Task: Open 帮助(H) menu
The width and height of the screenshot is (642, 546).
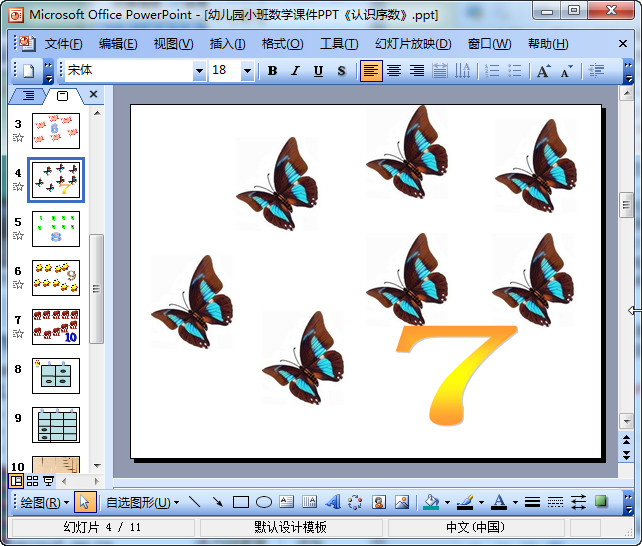Action: click(548, 43)
